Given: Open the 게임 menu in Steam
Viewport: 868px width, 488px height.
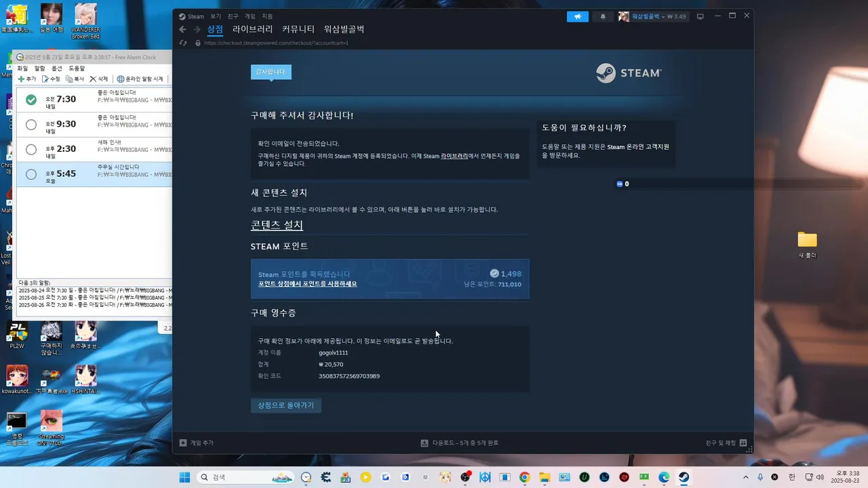Looking at the screenshot, I should [x=250, y=16].
